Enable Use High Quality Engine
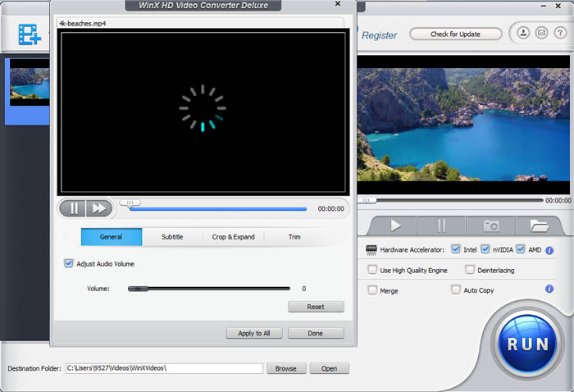The image size is (574, 392). [x=372, y=270]
